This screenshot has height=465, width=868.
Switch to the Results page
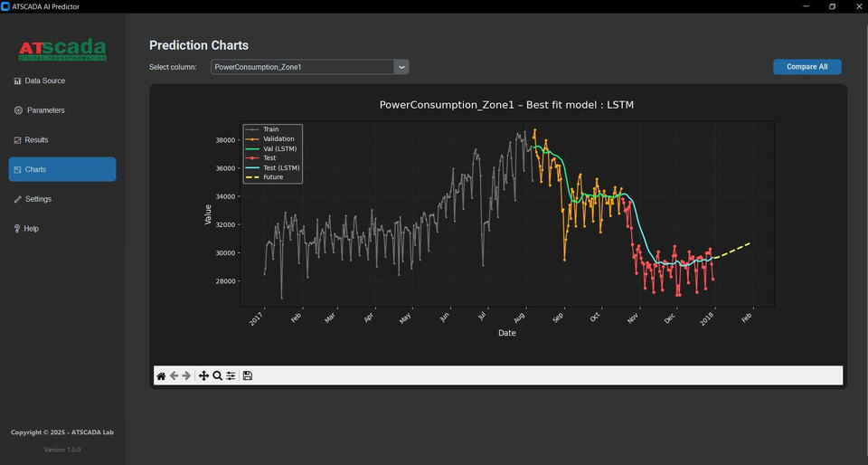[x=36, y=140]
